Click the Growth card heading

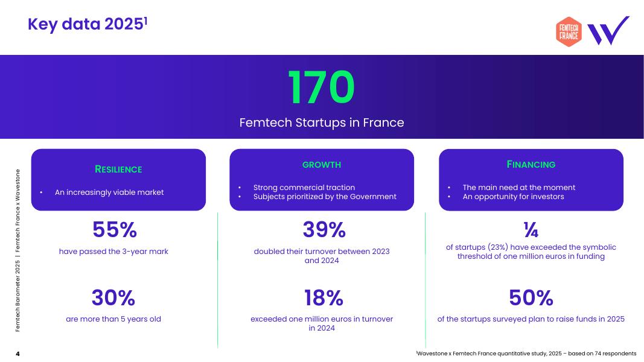click(x=322, y=164)
